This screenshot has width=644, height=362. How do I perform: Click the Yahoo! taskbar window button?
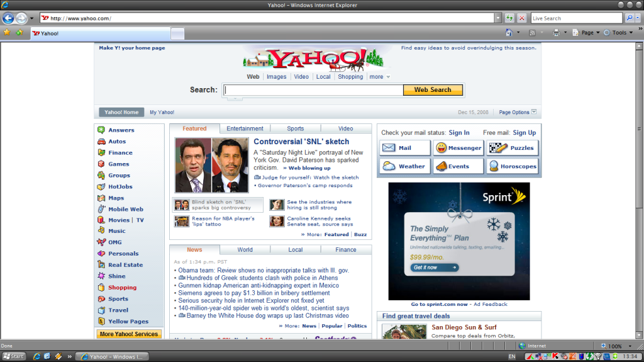pos(113,357)
